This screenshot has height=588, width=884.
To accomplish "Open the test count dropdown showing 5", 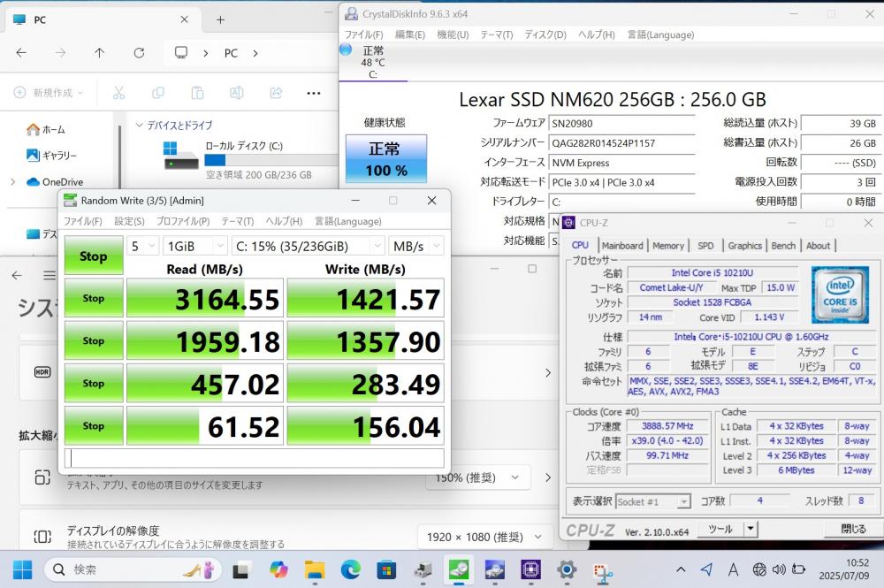I will click(142, 246).
